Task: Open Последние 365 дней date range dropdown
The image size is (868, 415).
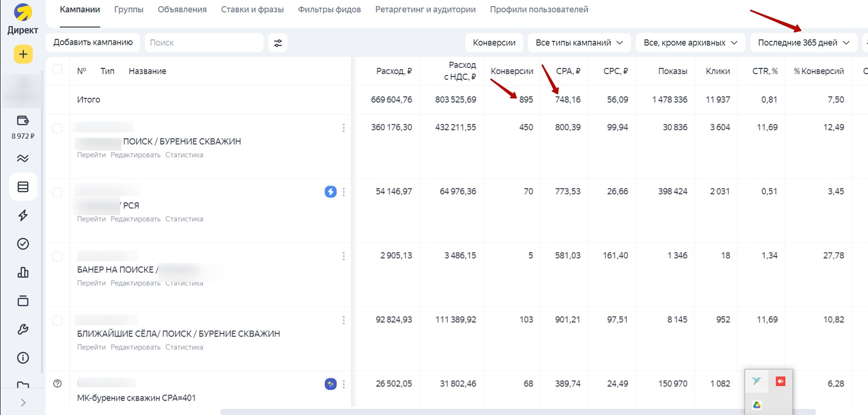Action: click(x=803, y=43)
